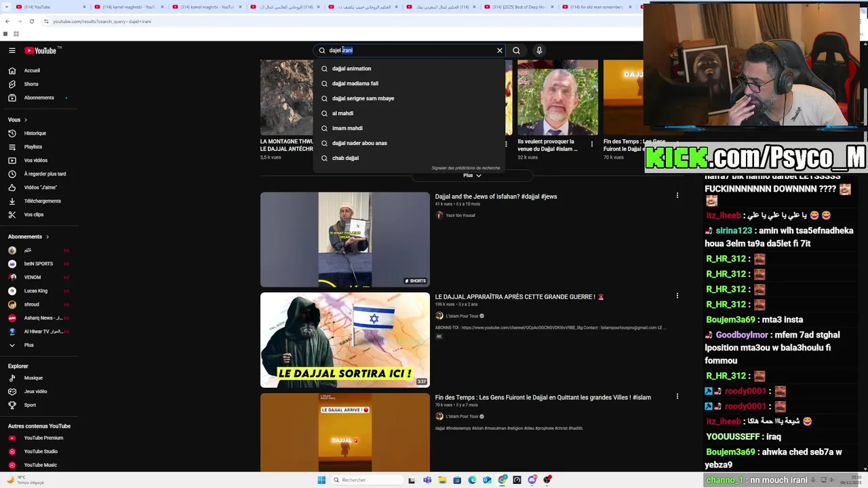Open Abonnements in the sidebar
The width and height of the screenshot is (868, 488).
[39, 98]
